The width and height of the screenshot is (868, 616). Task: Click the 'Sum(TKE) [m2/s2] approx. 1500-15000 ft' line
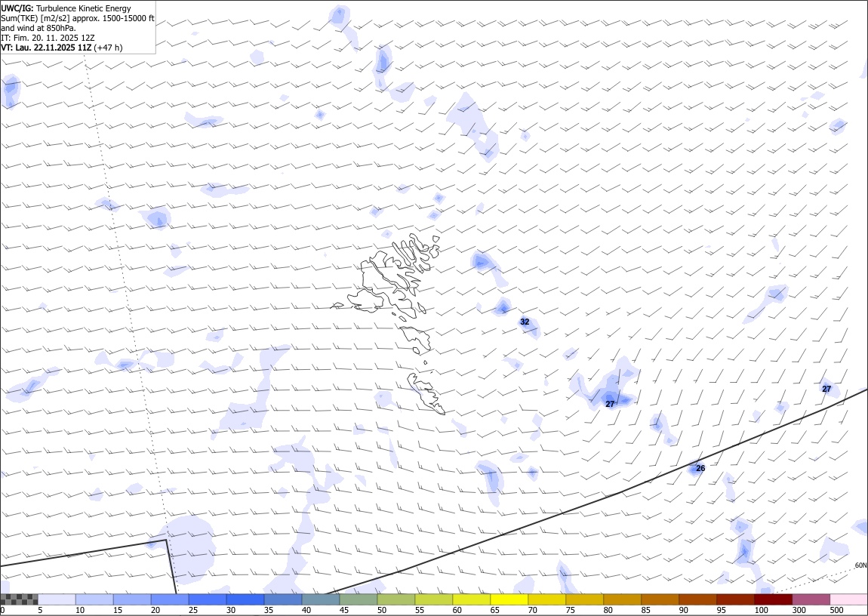click(78, 18)
